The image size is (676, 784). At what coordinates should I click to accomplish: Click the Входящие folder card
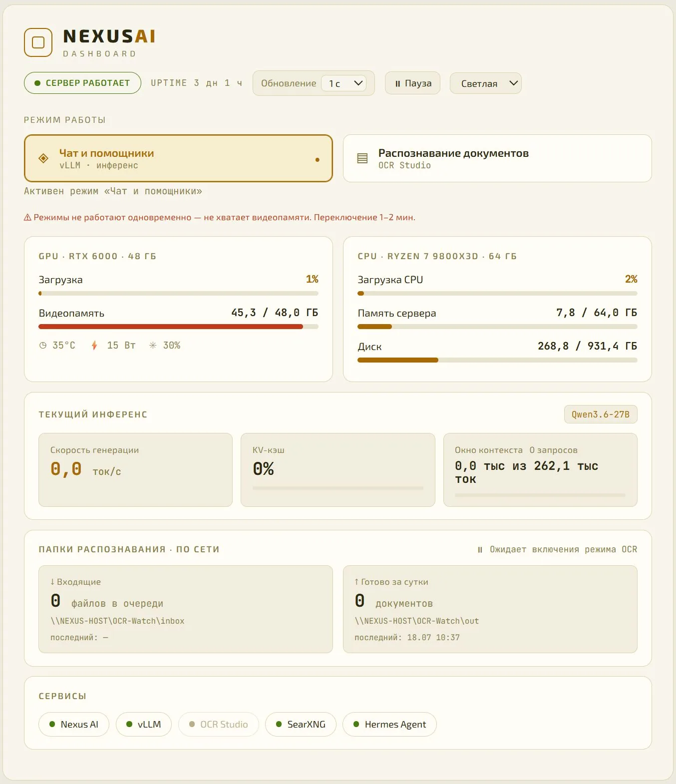coord(186,609)
